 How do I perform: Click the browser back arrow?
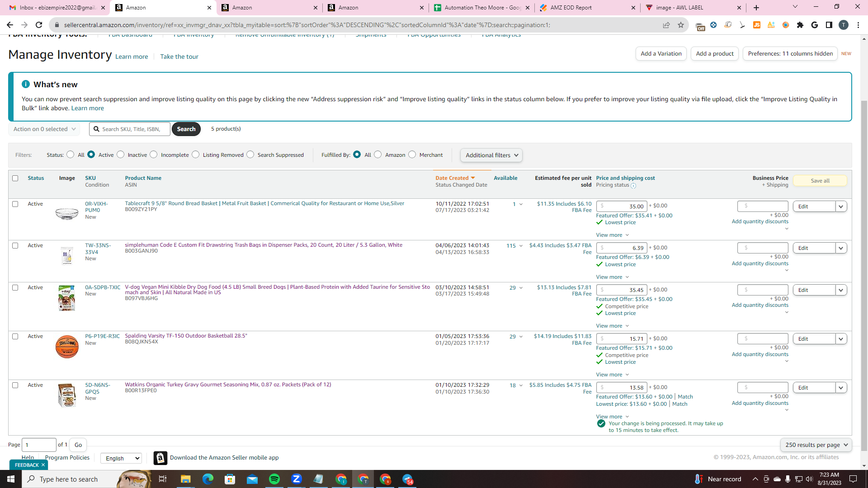tap(10, 25)
